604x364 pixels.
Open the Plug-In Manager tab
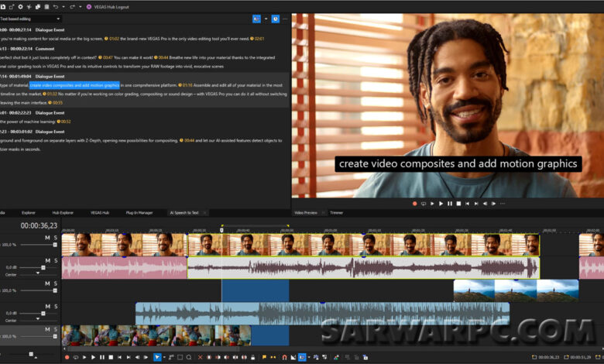coord(139,213)
